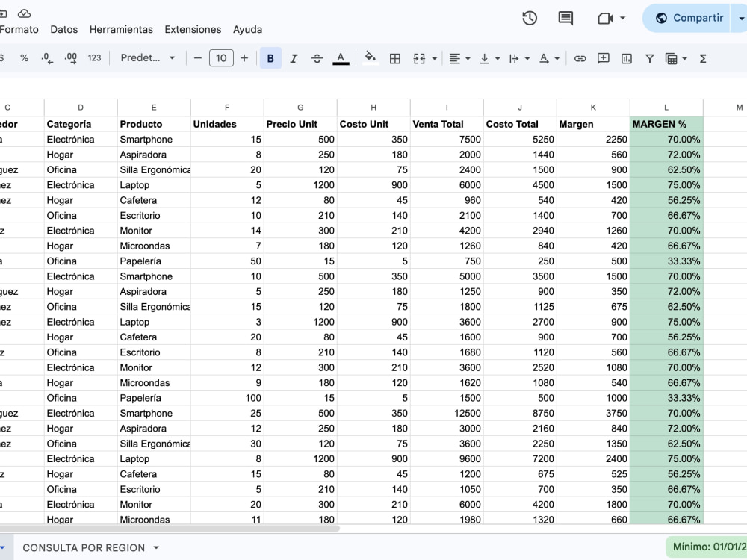Select the Producto header cell
The image size is (747, 560).
click(x=154, y=124)
